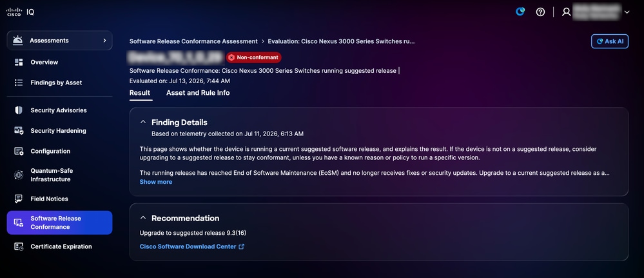This screenshot has width=644, height=278.
Task: Click the external link icon
Action: pos(242,246)
